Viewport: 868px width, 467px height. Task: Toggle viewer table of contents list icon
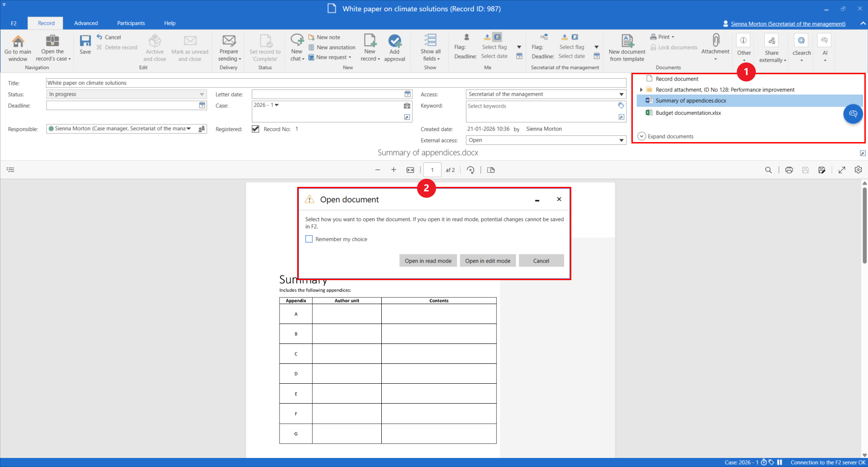(10, 170)
